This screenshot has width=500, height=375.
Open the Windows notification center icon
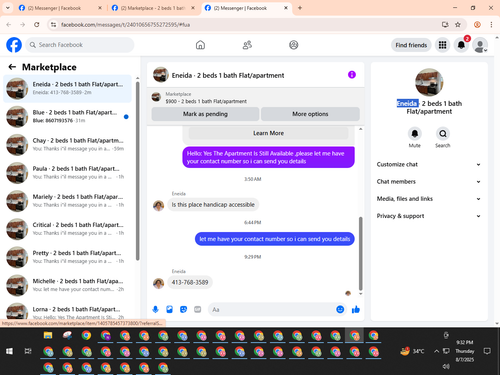[x=487, y=351]
